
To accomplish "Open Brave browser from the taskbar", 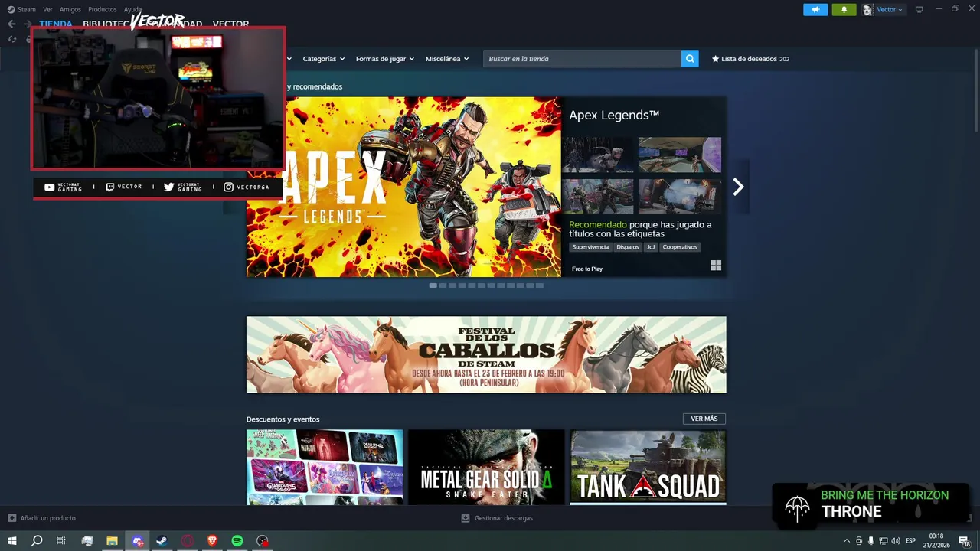I will 212,541.
